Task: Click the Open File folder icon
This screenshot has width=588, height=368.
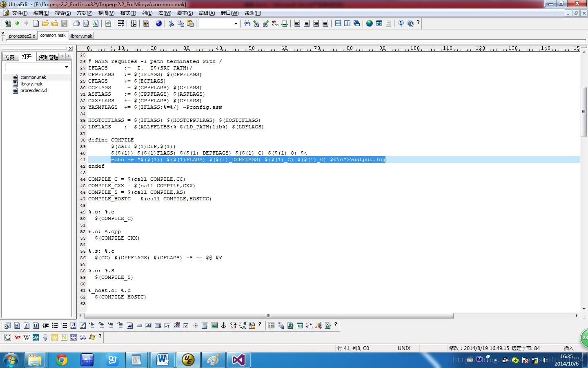Action: click(45, 23)
